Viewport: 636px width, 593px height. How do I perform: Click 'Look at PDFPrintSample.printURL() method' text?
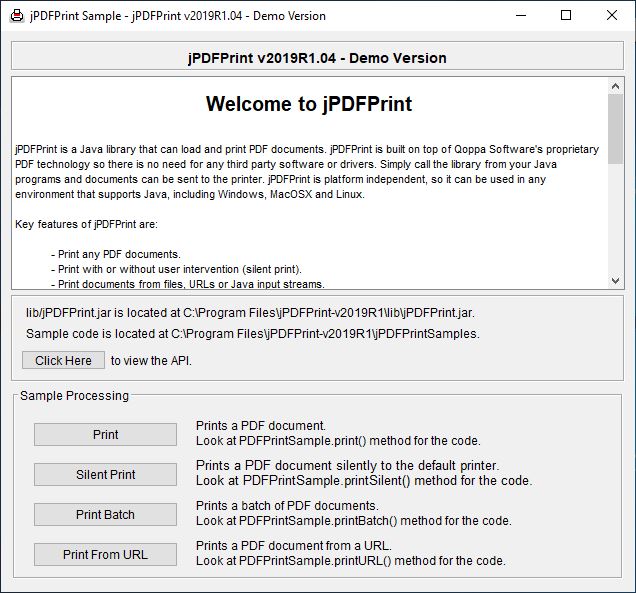tap(351, 561)
